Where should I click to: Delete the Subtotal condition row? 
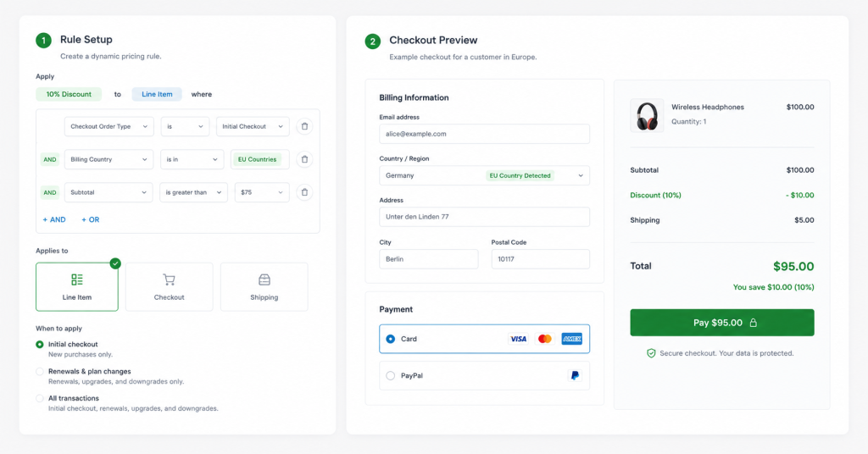coord(304,192)
